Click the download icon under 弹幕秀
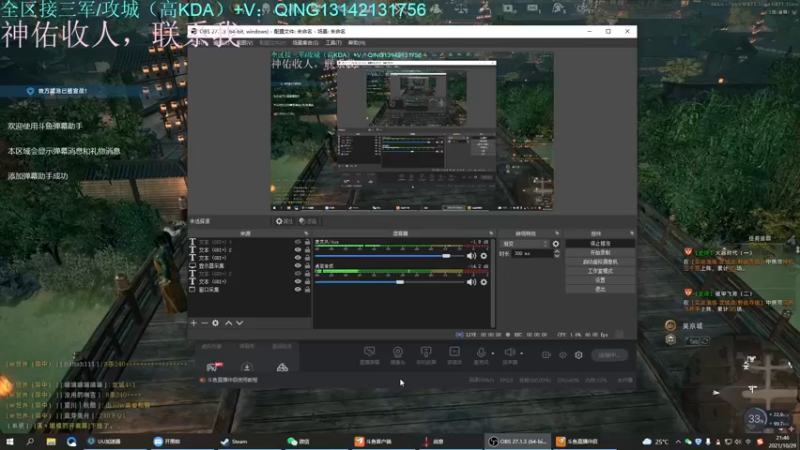The height and width of the screenshot is (450, 800). click(247, 367)
